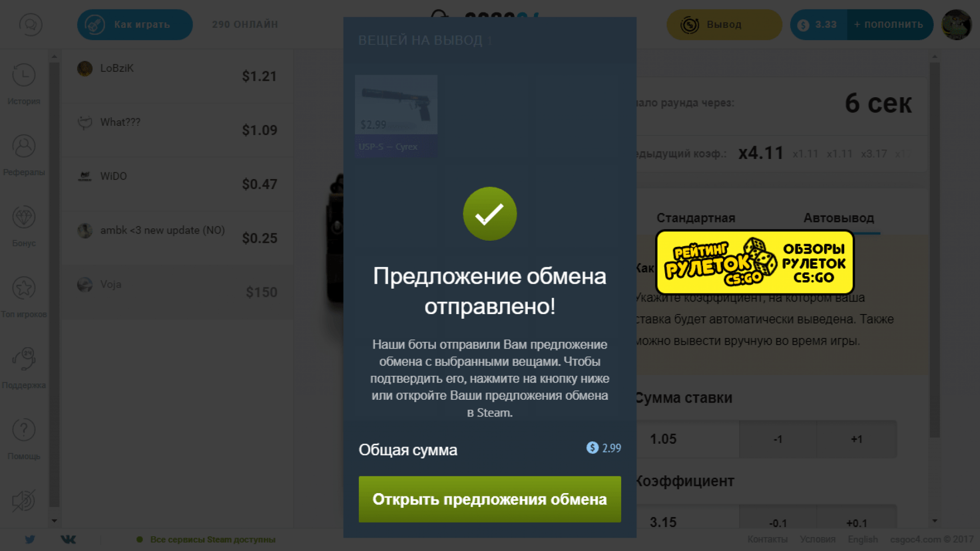
Task: Open the История history sidebar icon
Action: 23,75
